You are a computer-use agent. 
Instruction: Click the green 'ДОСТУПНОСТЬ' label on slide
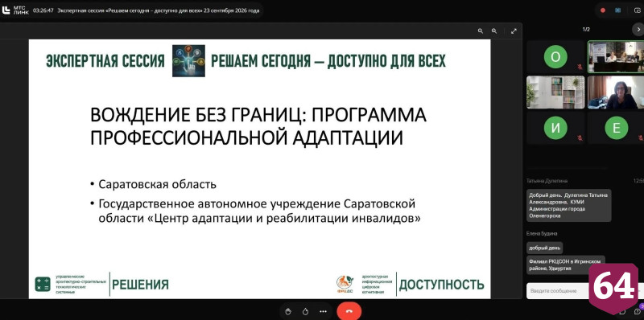coord(441,285)
